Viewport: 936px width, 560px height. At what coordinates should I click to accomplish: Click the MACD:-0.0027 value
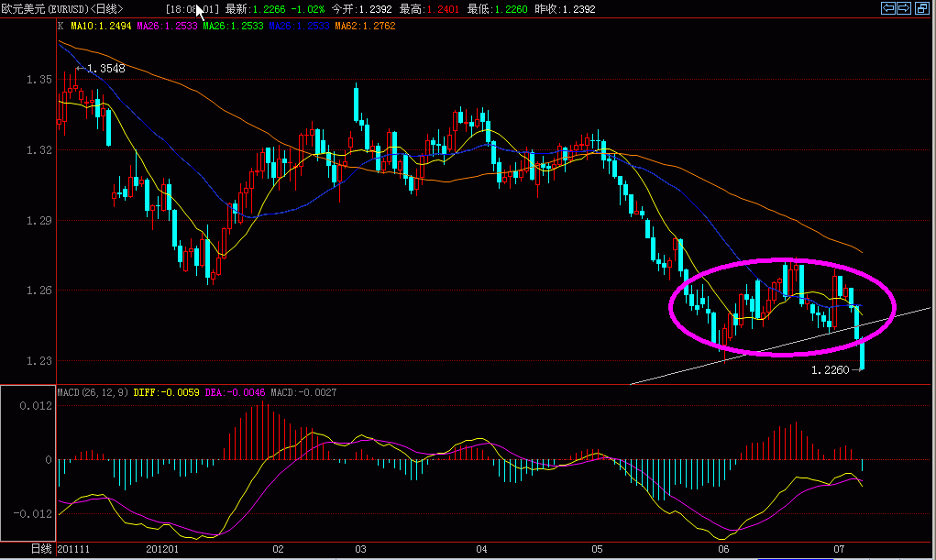click(303, 392)
